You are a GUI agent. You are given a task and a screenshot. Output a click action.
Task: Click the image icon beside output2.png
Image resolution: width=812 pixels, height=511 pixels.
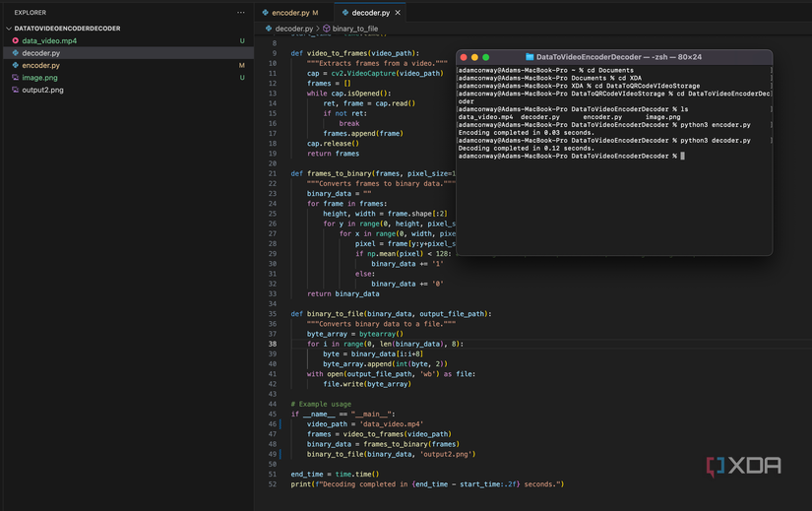pyautogui.click(x=16, y=90)
